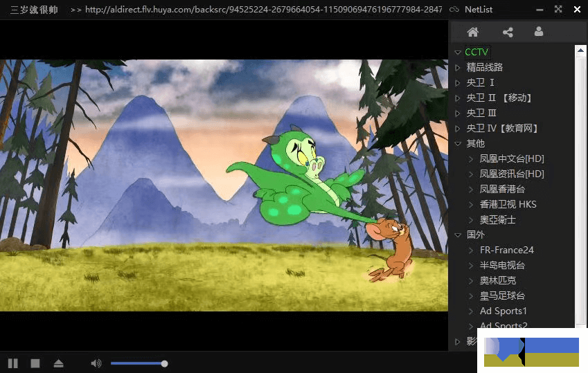Select channel 香港卫视 HKS
This screenshot has width=588, height=373.
click(x=508, y=204)
